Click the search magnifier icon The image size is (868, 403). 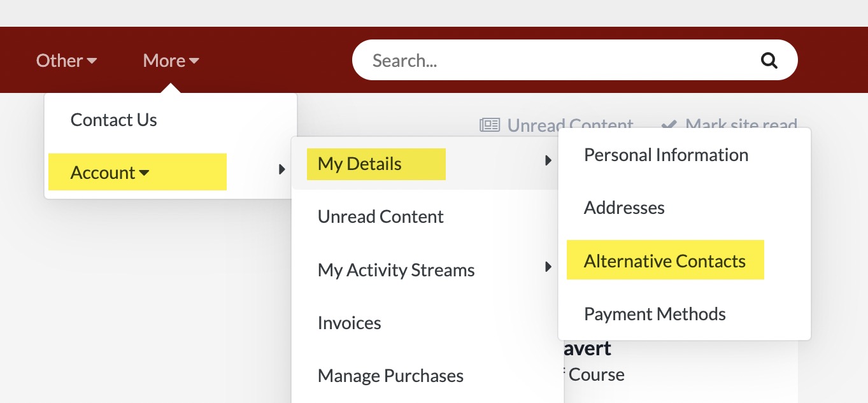tap(769, 60)
